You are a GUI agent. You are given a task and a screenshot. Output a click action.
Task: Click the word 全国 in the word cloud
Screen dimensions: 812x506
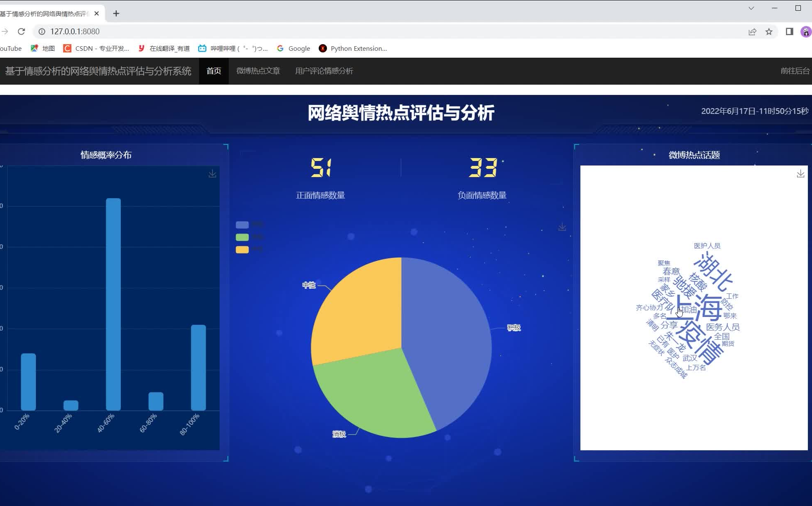click(722, 336)
